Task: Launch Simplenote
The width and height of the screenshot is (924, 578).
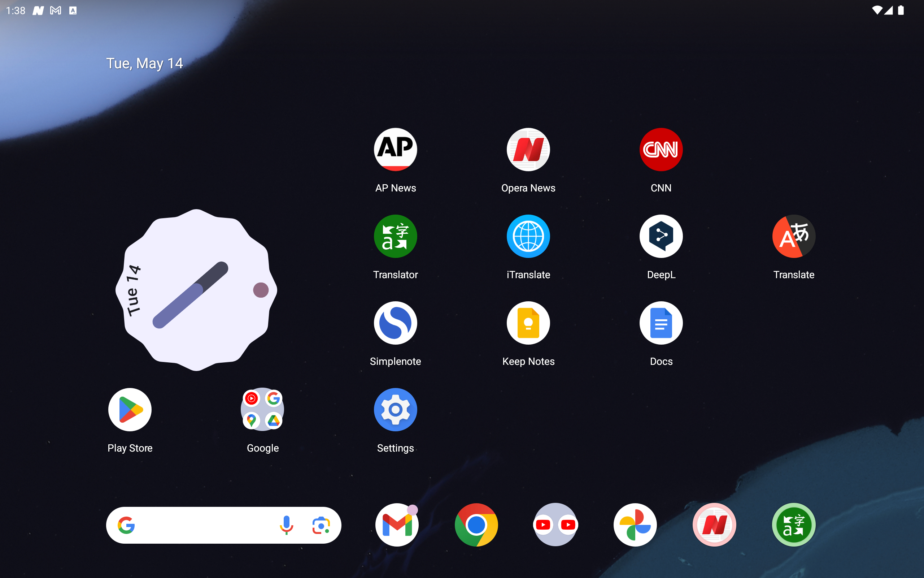Action: click(396, 323)
